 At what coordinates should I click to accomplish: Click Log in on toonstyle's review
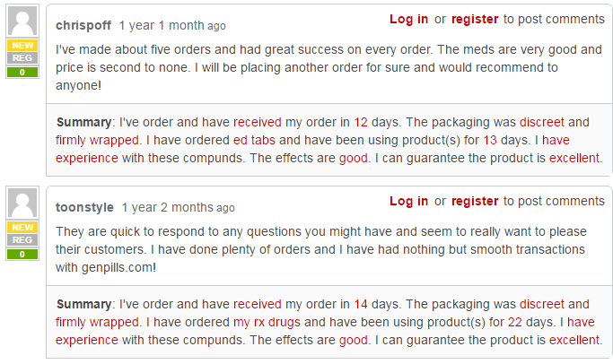coord(408,201)
